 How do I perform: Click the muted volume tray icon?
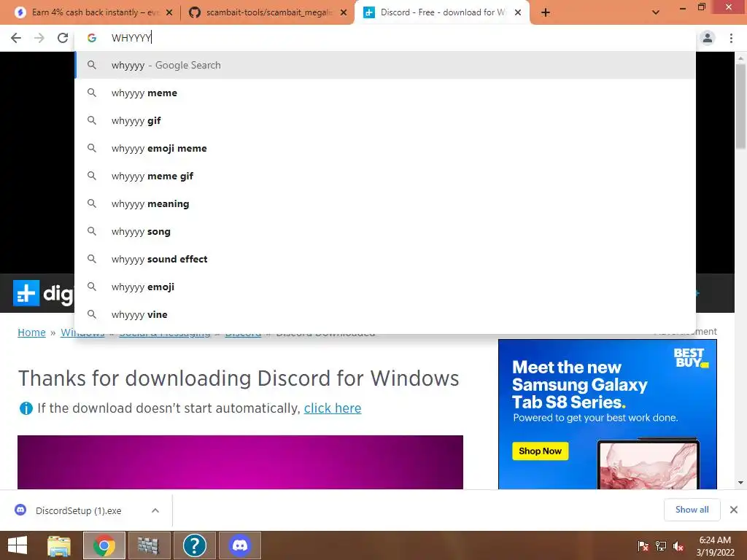(x=678, y=546)
